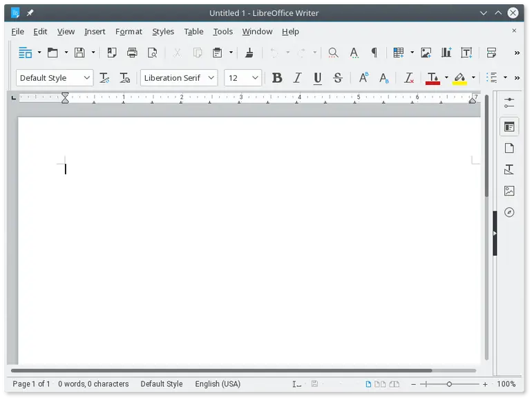532x400 pixels.
Task: Expand the font size 12 dropdown
Action: pos(255,77)
